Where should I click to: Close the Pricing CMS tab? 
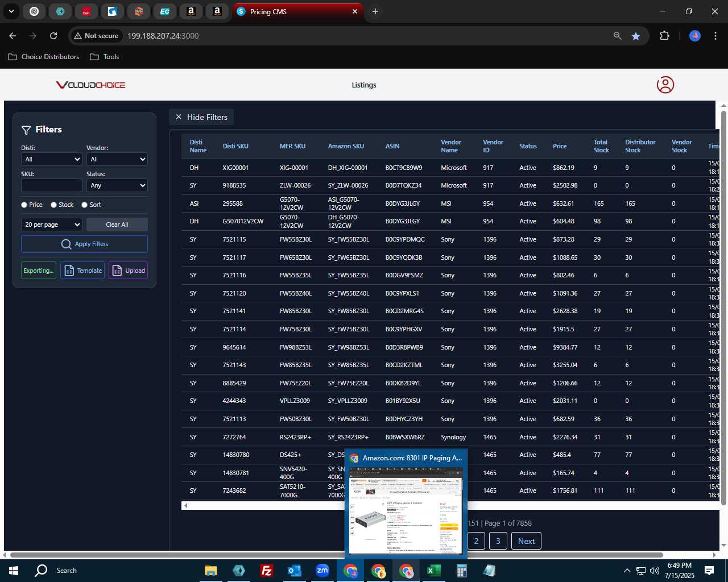355,11
